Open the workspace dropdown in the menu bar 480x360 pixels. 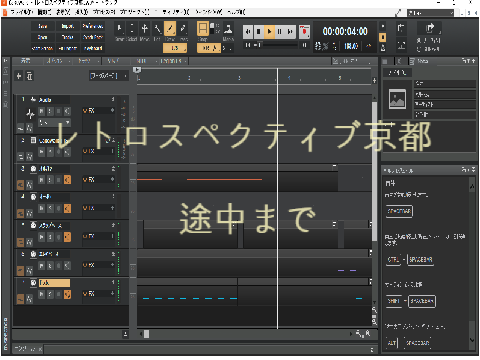(x=431, y=13)
